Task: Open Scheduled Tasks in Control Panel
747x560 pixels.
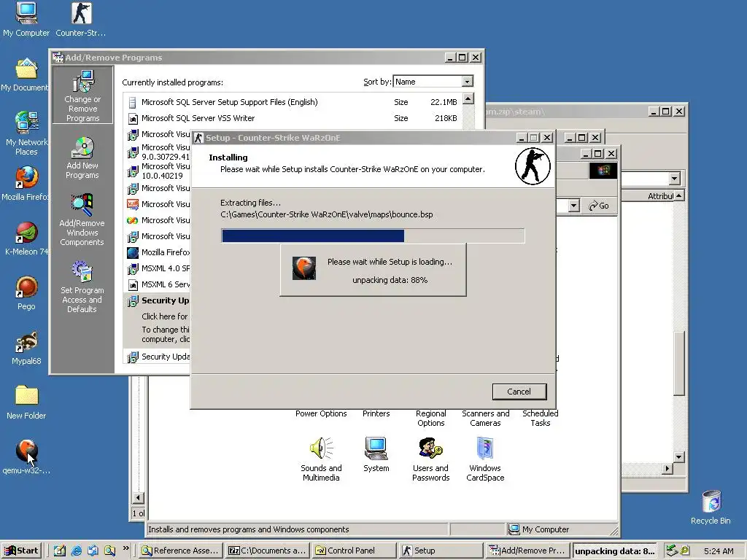Action: (541, 418)
